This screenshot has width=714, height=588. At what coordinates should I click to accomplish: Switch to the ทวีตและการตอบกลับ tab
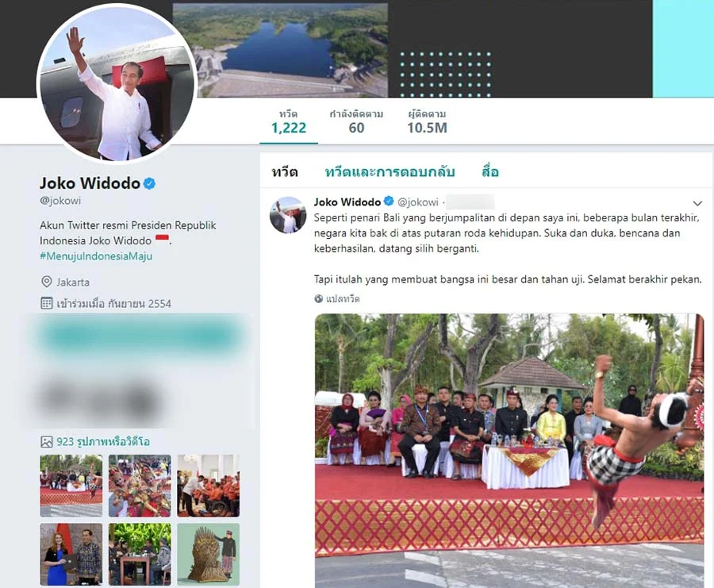point(390,172)
